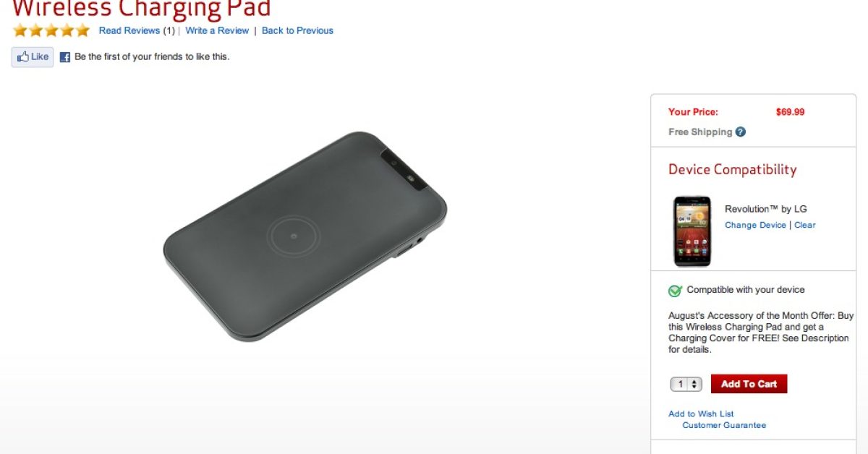The height and width of the screenshot is (454, 868).
Task: Open the quantity dropdown selector
Action: [x=686, y=385]
